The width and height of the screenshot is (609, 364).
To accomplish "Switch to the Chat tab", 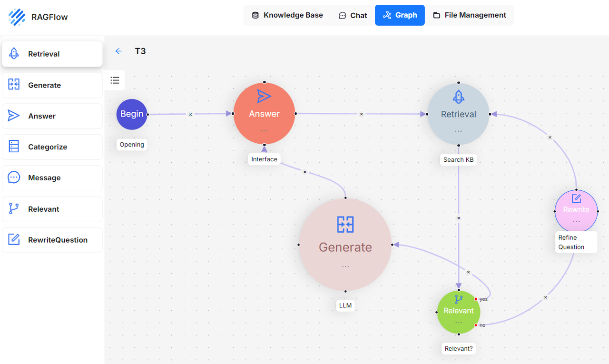I will (353, 15).
